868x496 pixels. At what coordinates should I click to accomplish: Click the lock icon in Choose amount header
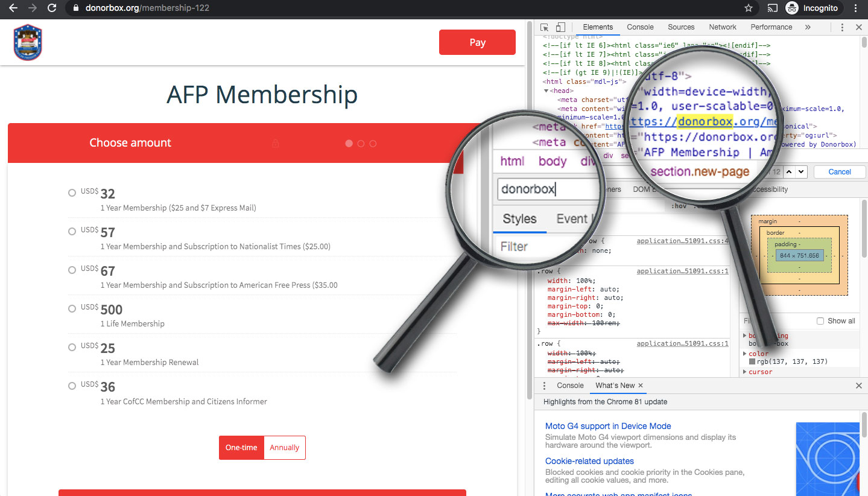coord(276,144)
